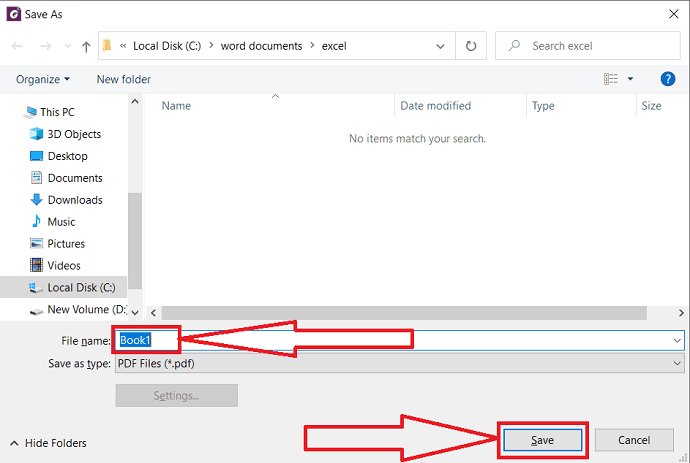Change view with the view icon
The width and height of the screenshot is (690, 463).
[x=611, y=79]
